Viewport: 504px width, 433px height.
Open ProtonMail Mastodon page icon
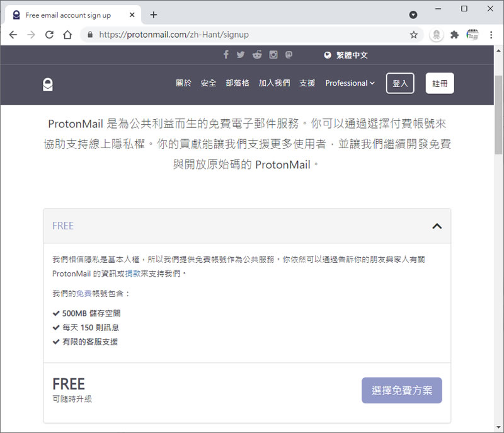pos(289,55)
